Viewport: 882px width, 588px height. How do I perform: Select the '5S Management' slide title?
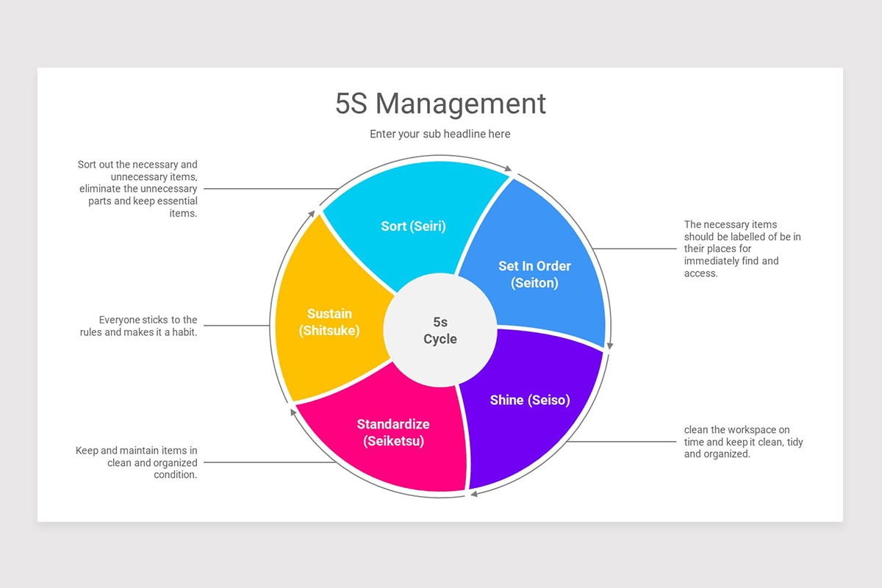(x=440, y=104)
